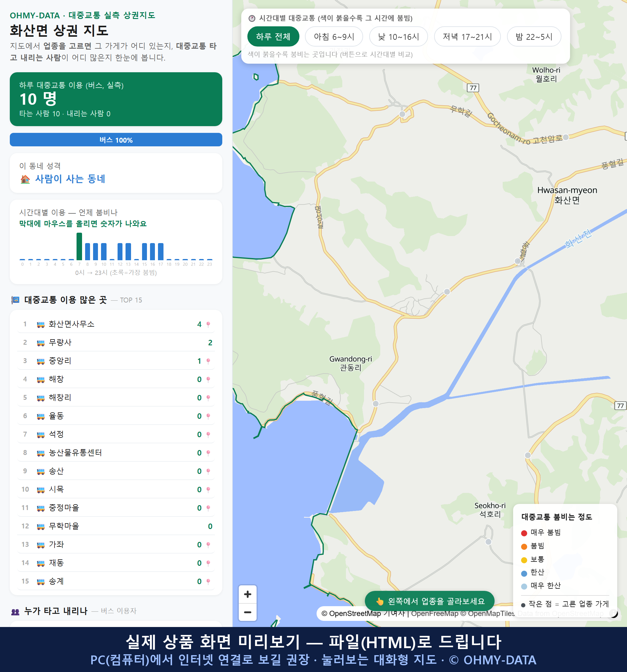Select the 해창리 bus stop row
627x672 pixels.
116,397
